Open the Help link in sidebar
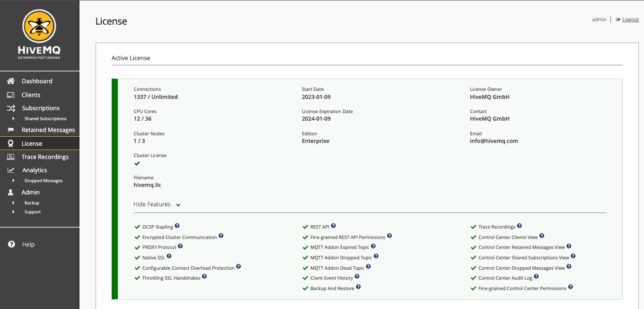The width and height of the screenshot is (644, 309). click(x=28, y=244)
